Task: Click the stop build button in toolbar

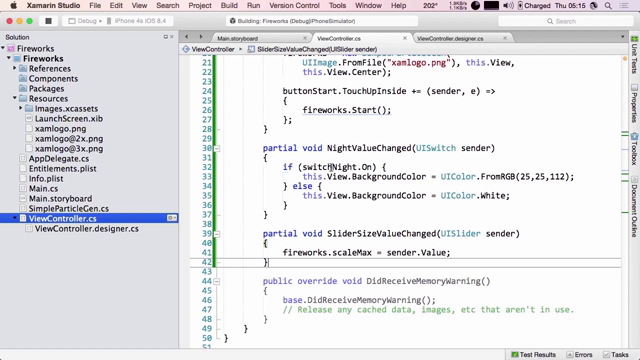Action: coord(48,21)
